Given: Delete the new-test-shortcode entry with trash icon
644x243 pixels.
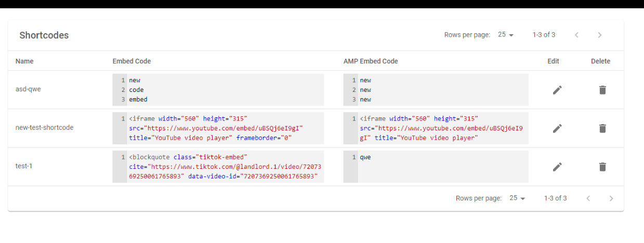Looking at the screenshot, I should tap(602, 128).
